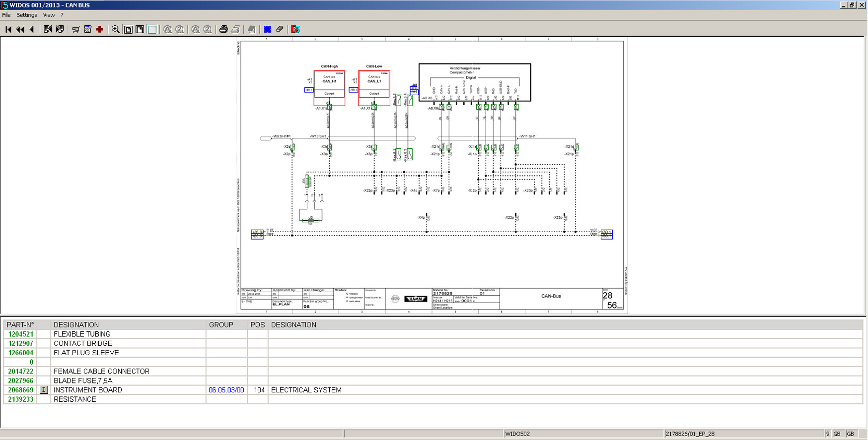The width and height of the screenshot is (868, 440).
Task: Toggle the teal empty-frame view button
Action: click(x=152, y=29)
